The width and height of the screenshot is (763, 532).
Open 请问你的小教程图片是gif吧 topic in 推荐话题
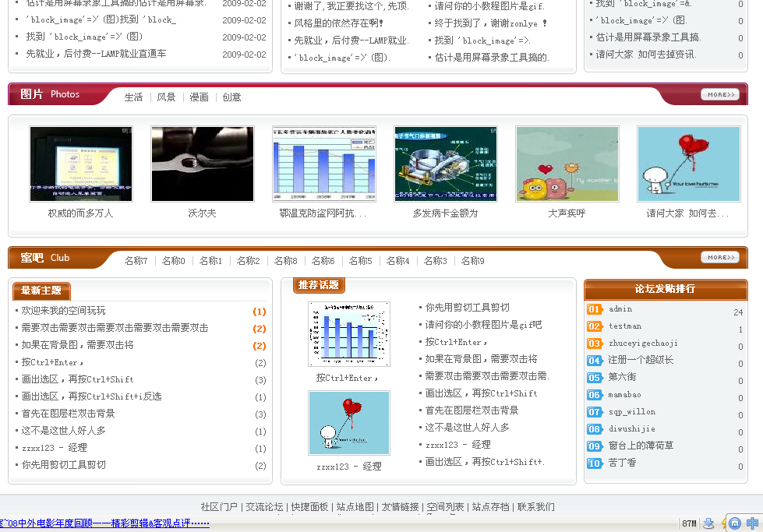click(x=483, y=325)
